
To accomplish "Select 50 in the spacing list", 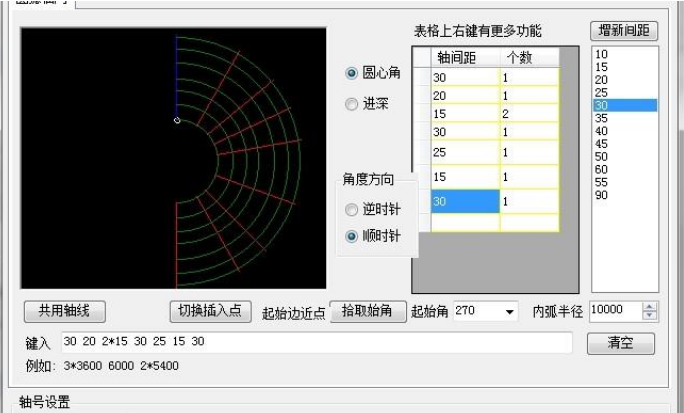I will point(625,157).
